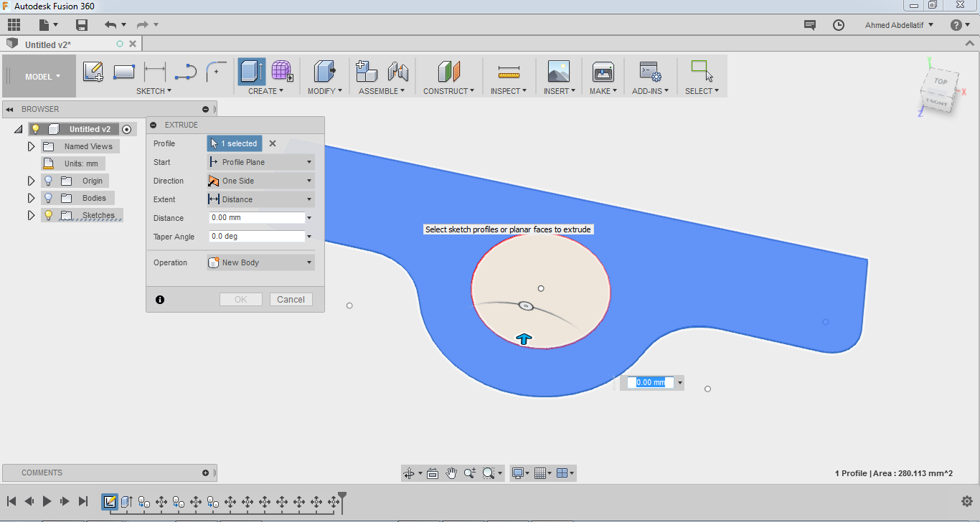Screen dimensions: 980x522
Task: Clear the profile selection with X
Action: (273, 143)
